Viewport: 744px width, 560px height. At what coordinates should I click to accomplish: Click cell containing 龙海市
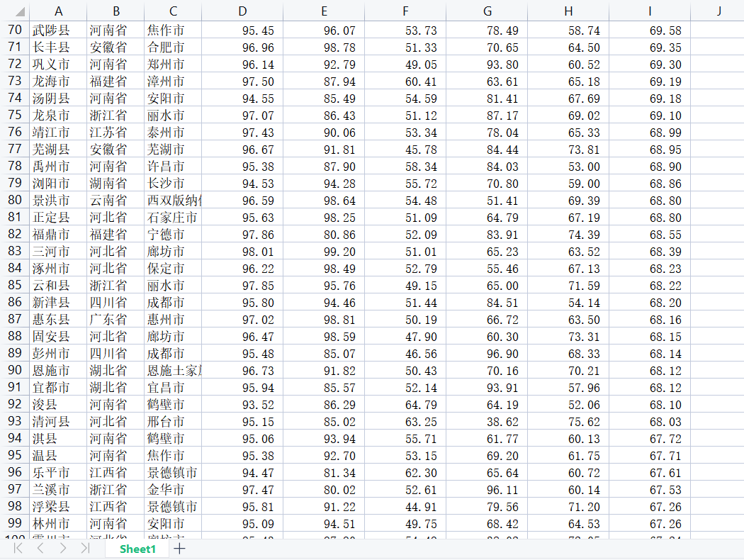[58, 81]
